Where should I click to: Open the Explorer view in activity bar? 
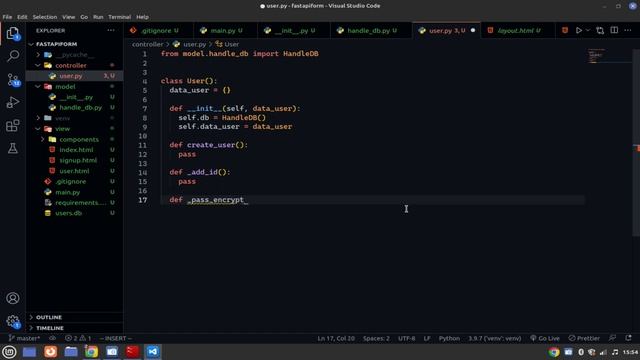click(x=13, y=33)
